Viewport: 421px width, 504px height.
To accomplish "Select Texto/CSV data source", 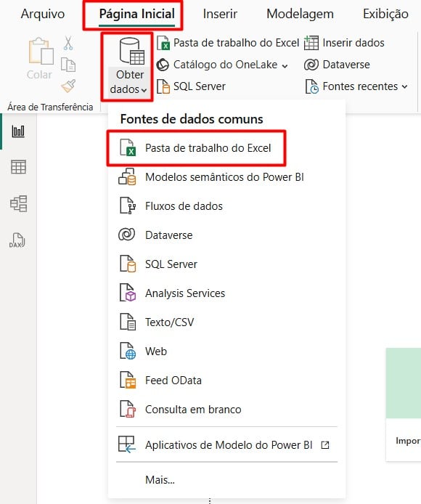I will coord(226,322).
